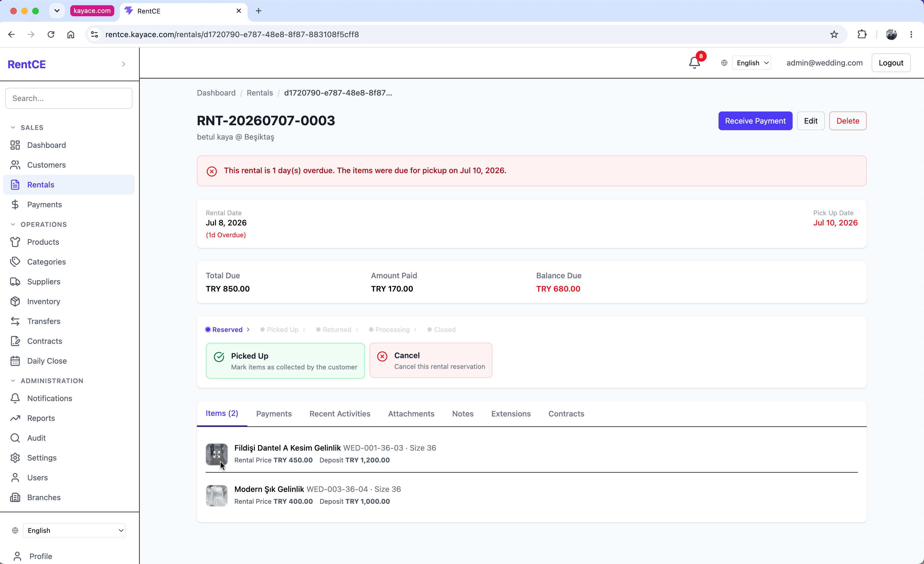Click the Audit magnifier icon
924x564 pixels.
pos(15,438)
